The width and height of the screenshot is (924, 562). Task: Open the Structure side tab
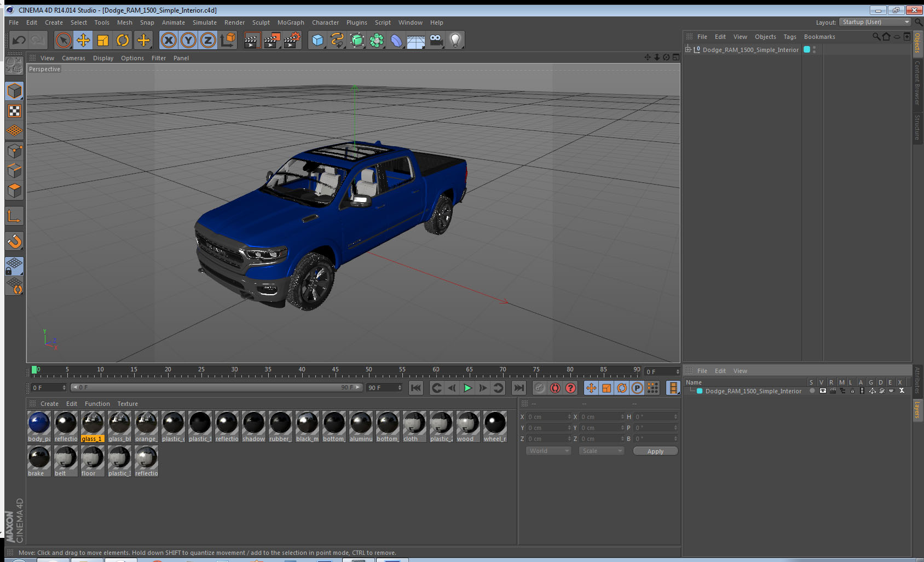(x=917, y=127)
